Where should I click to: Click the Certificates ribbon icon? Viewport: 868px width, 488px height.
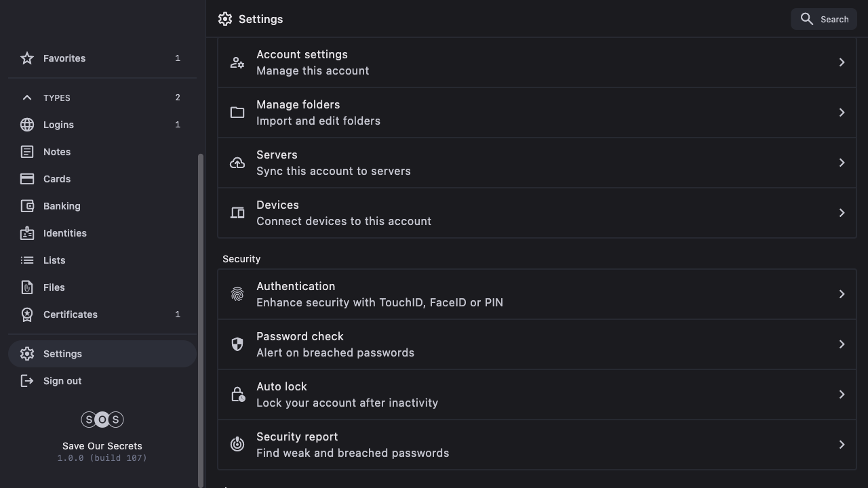coord(27,314)
